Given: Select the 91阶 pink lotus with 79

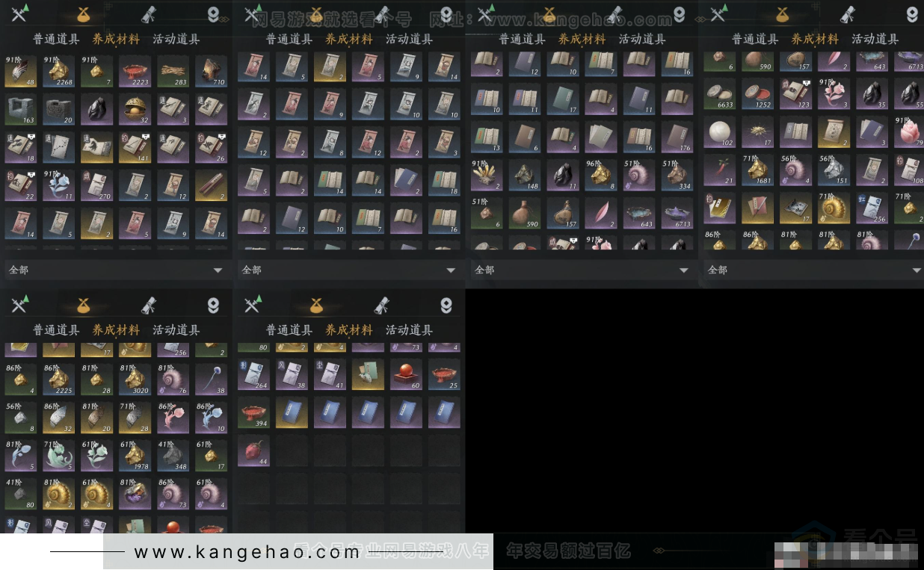Looking at the screenshot, I should pos(910,131).
